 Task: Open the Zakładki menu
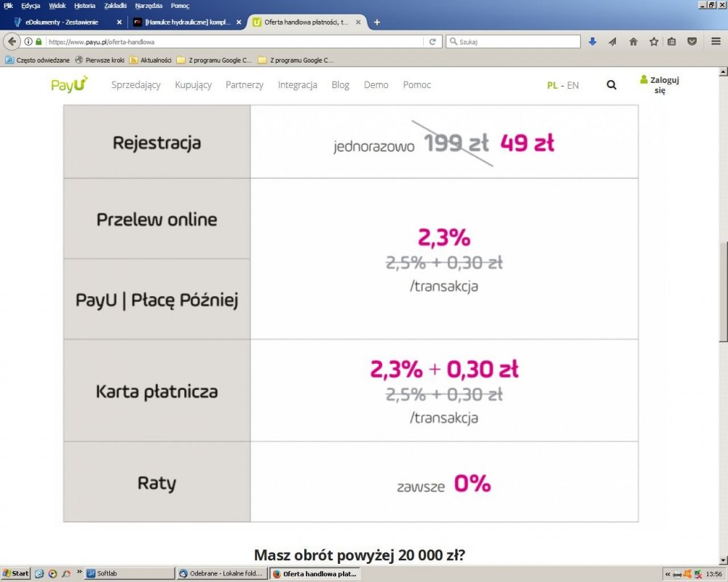tap(116, 6)
